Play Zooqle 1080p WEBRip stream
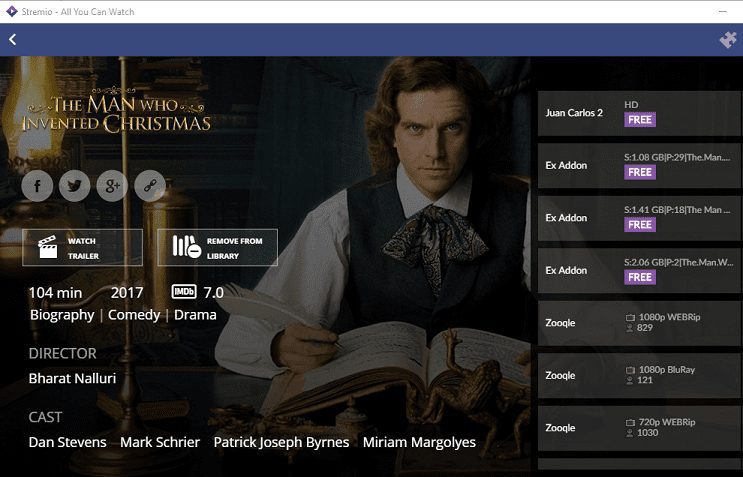The height and width of the screenshot is (477, 743). (x=639, y=323)
